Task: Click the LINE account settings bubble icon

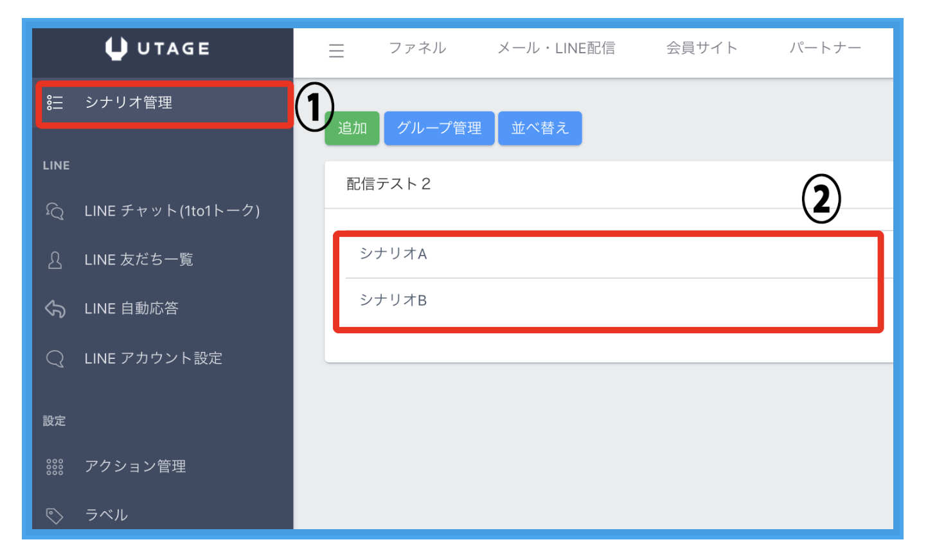Action: [55, 358]
